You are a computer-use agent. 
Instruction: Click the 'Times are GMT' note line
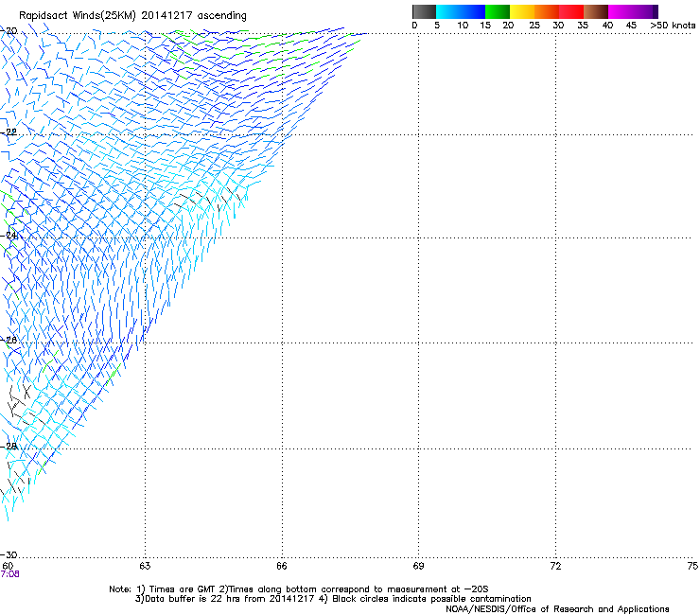coord(299,589)
